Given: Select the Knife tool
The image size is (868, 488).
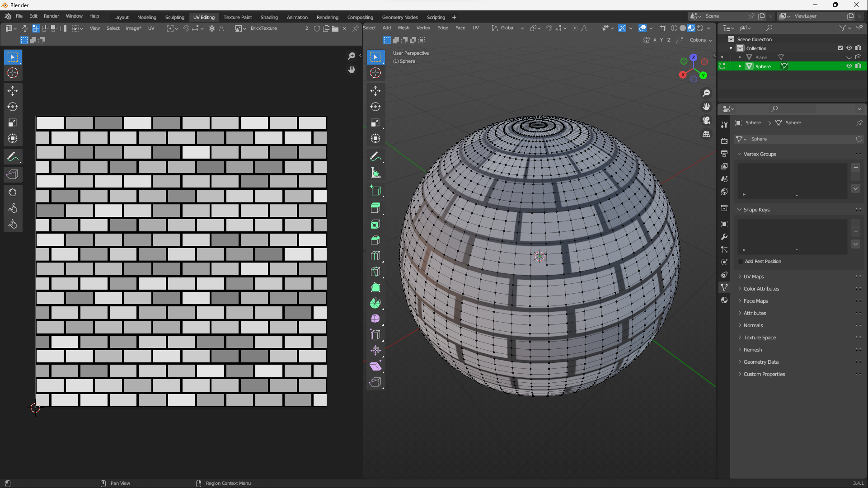Looking at the screenshot, I should (x=375, y=272).
